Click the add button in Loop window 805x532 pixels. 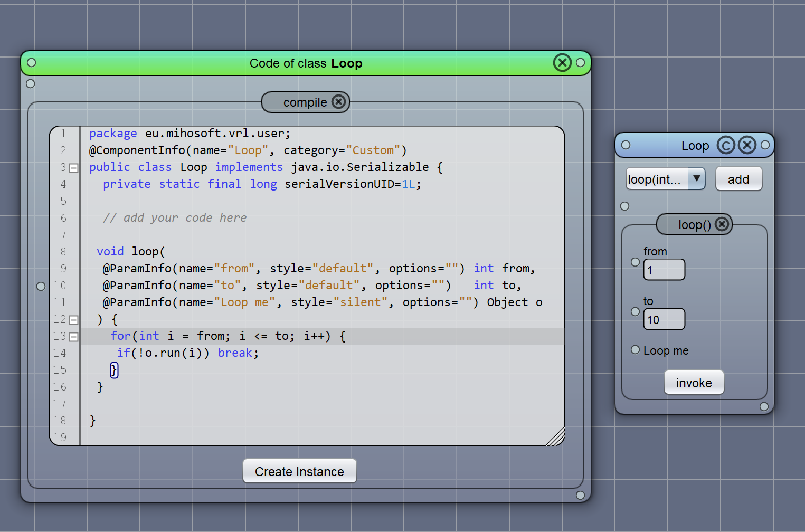[738, 179]
